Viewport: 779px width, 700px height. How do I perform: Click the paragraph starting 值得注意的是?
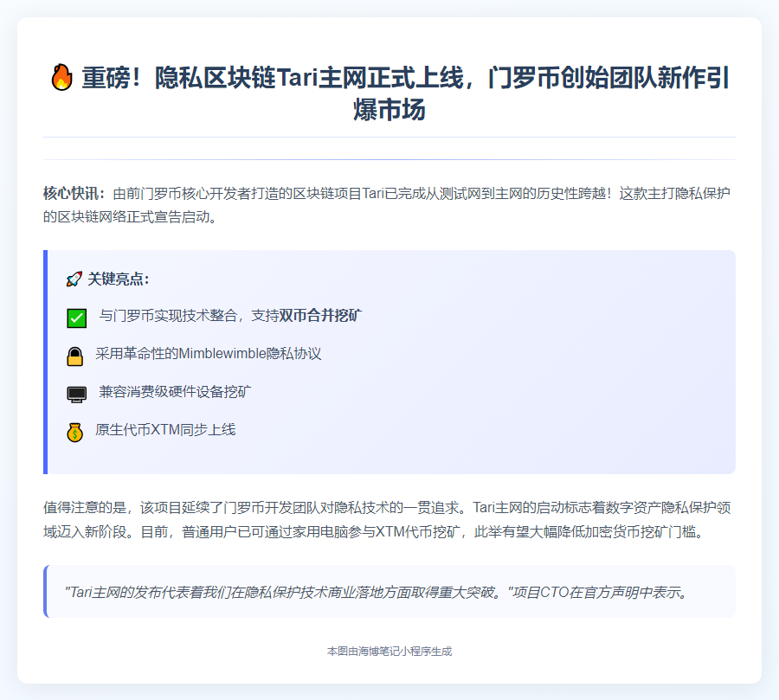(x=387, y=520)
